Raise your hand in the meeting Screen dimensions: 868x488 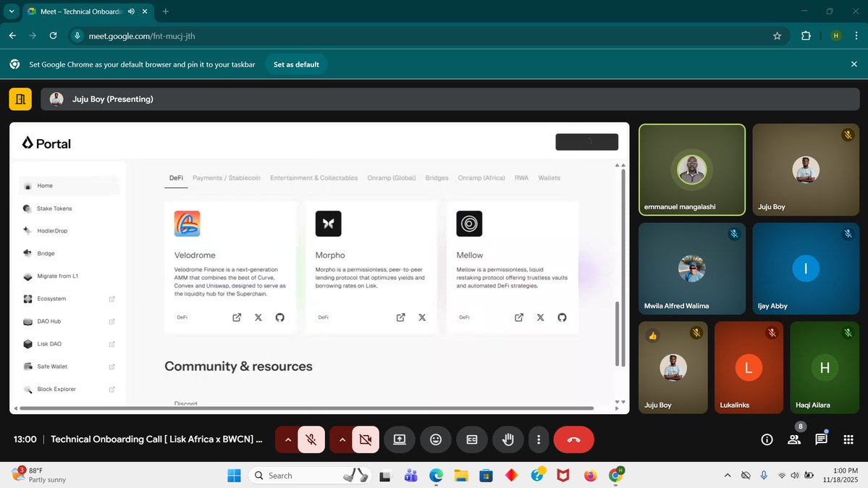click(x=507, y=439)
